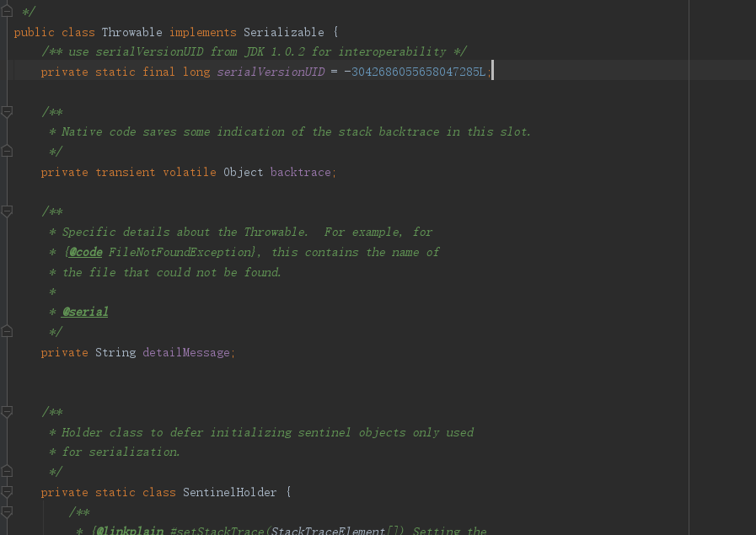Click the detailMessage field name

186,352
